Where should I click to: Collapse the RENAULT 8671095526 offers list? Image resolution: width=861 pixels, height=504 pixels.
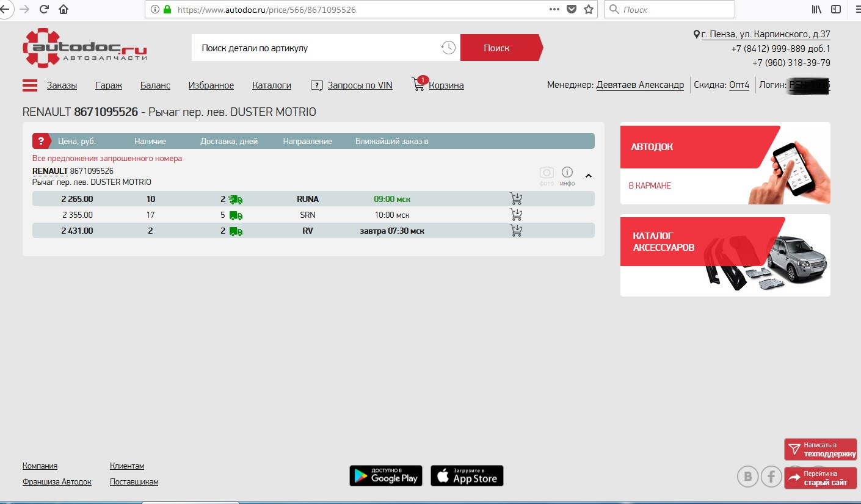pos(589,176)
